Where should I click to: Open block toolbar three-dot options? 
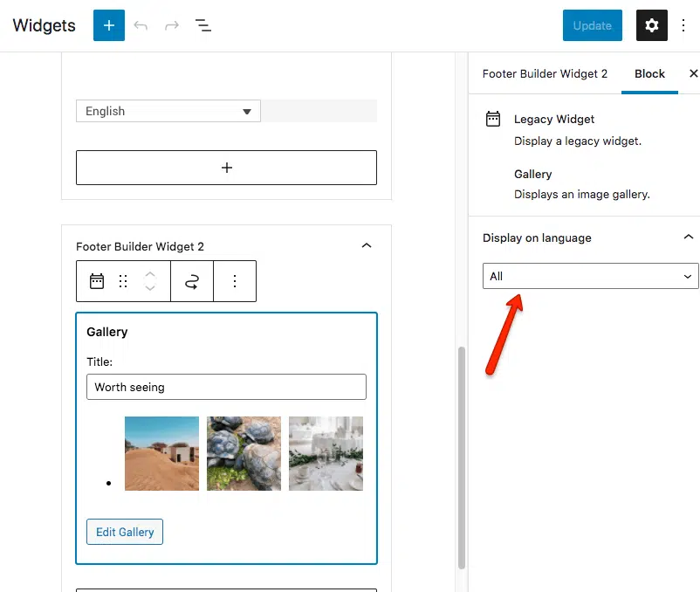click(x=235, y=281)
